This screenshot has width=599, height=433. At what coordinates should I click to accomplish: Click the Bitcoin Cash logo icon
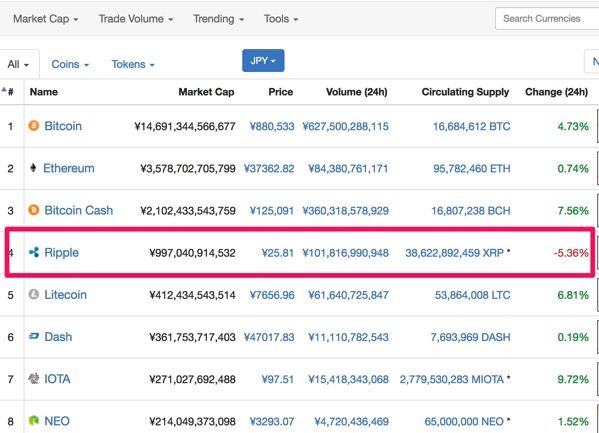pos(34,210)
